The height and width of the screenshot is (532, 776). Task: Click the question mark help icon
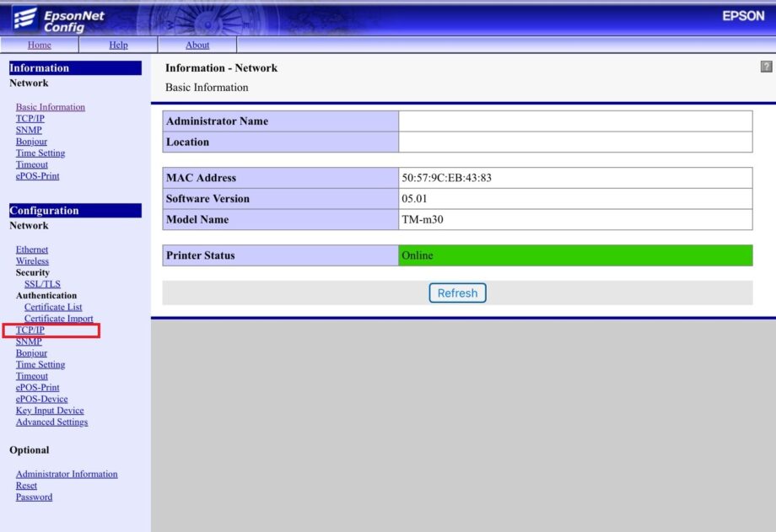click(x=766, y=67)
